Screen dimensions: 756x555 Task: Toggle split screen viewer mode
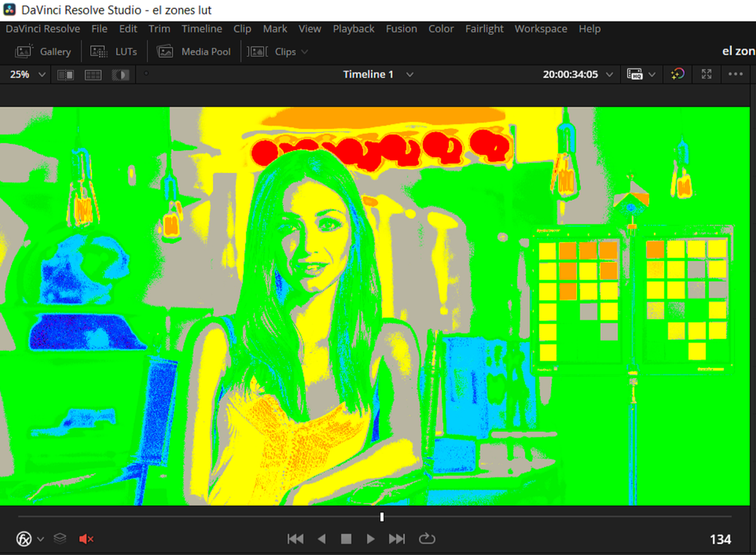(x=93, y=75)
